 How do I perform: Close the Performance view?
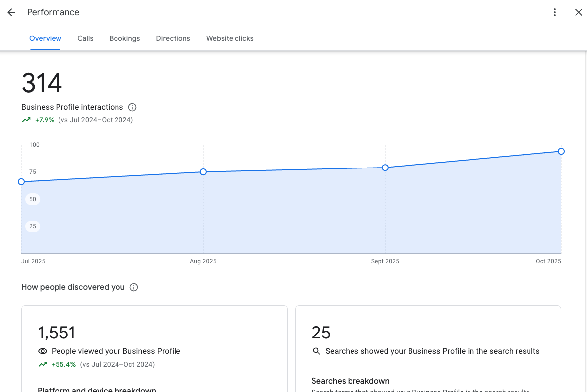(x=578, y=12)
